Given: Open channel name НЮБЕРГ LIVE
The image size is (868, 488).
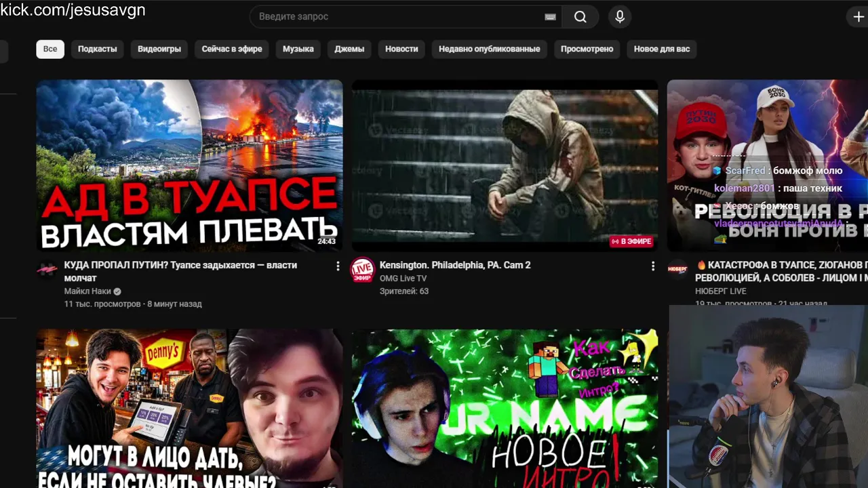Looking at the screenshot, I should click(721, 291).
